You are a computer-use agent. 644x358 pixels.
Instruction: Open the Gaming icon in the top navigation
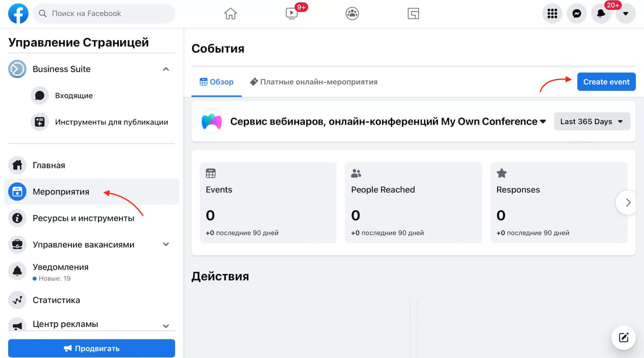[x=413, y=14]
